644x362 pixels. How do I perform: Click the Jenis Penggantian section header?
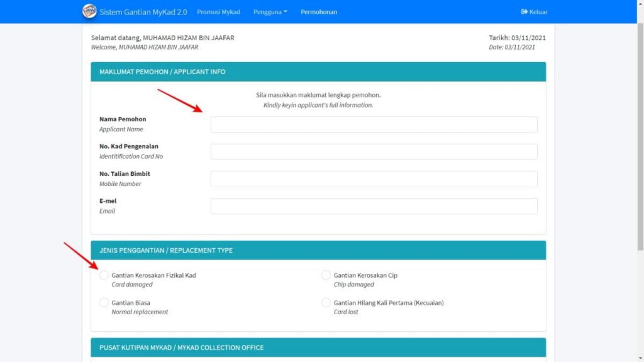(x=318, y=250)
